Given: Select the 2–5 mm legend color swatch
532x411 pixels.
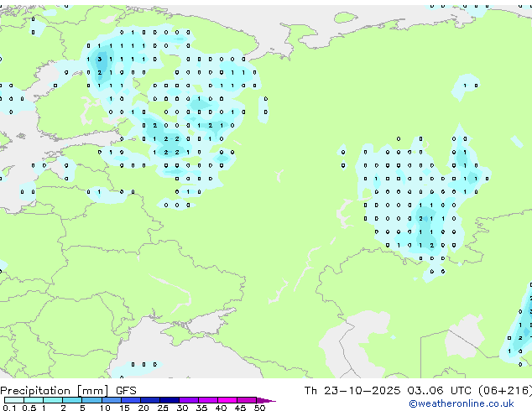Looking at the screenshot, I should click(x=72, y=400).
